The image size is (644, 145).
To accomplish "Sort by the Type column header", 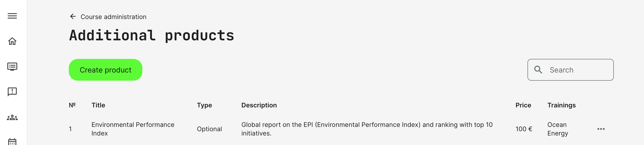I will click(x=204, y=105).
